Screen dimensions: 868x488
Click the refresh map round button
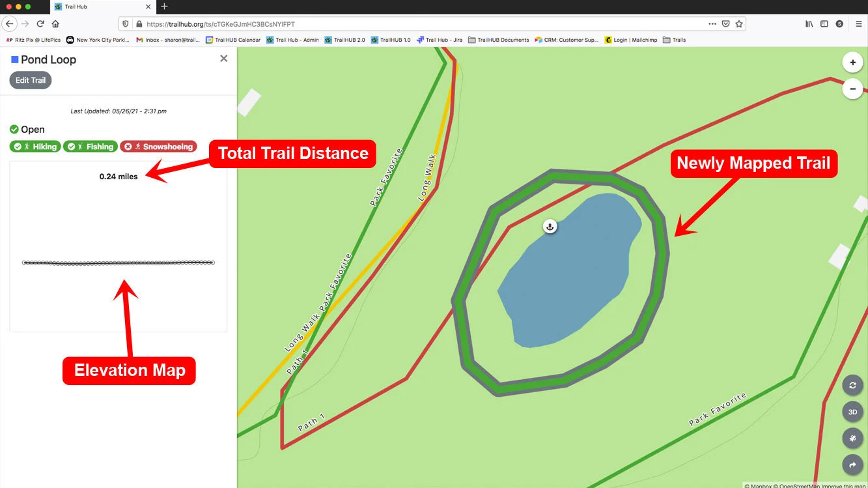click(852, 385)
